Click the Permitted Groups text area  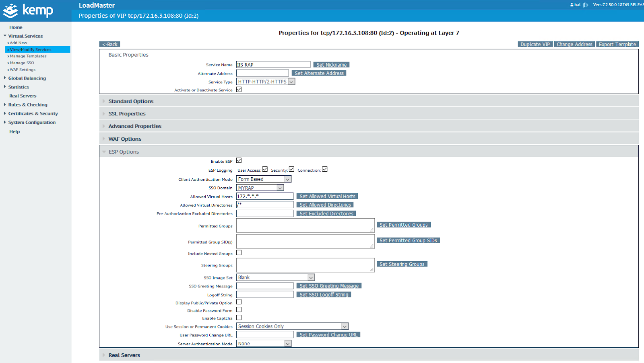305,226
